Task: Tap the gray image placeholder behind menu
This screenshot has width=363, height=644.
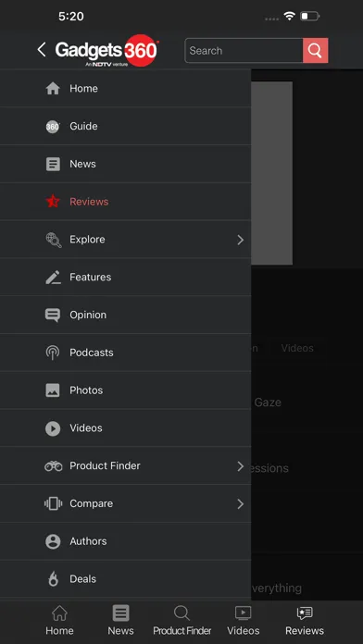Action: coord(271,173)
